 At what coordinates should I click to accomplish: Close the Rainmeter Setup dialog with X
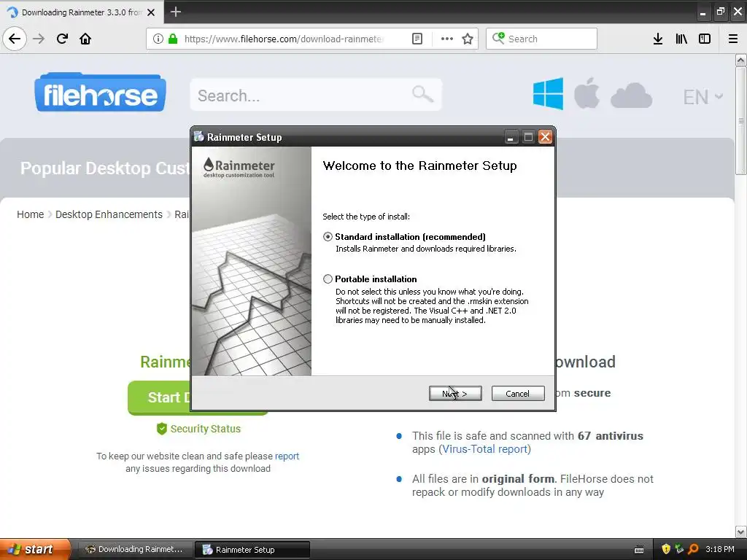545,137
